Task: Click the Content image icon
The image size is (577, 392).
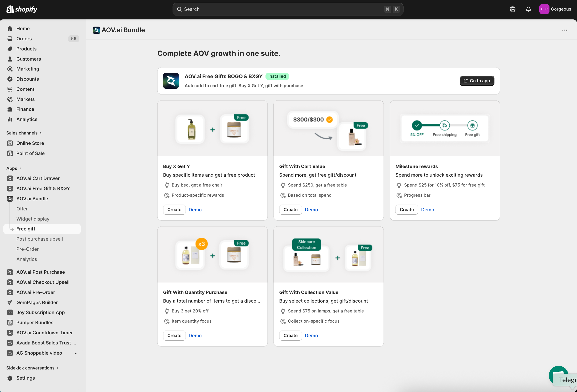Action: click(x=10, y=89)
